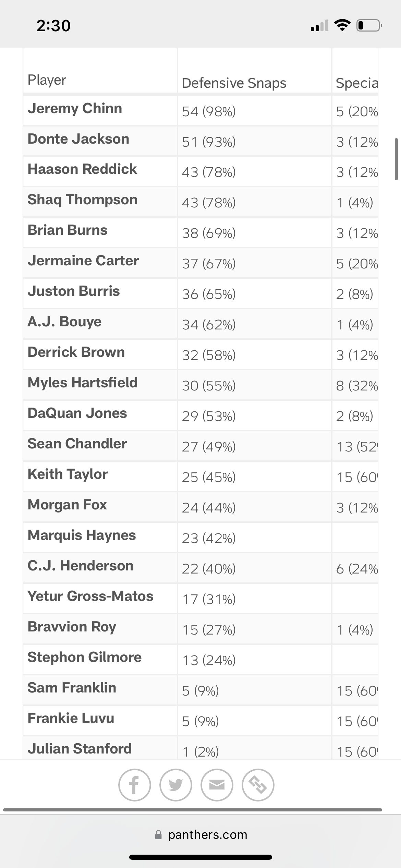Tap the partially visible Special Teams header
The width and height of the screenshot is (401, 868).
point(357,83)
